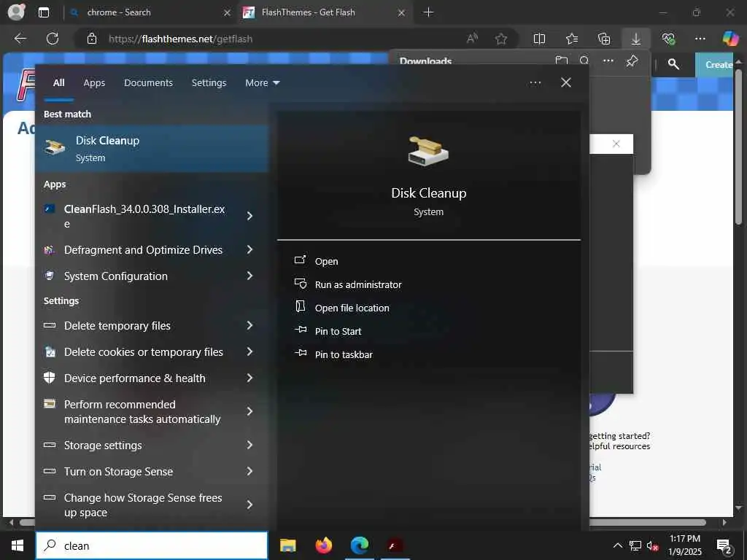Pin the Downloads panel
747x560 pixels.
(632, 61)
